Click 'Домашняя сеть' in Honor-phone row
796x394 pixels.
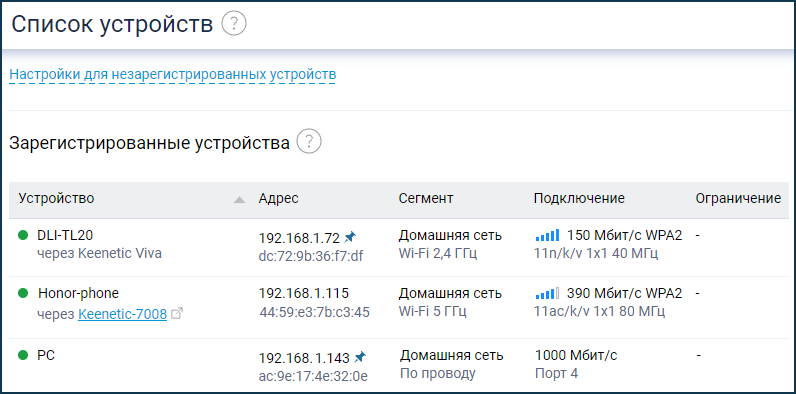[x=450, y=293]
